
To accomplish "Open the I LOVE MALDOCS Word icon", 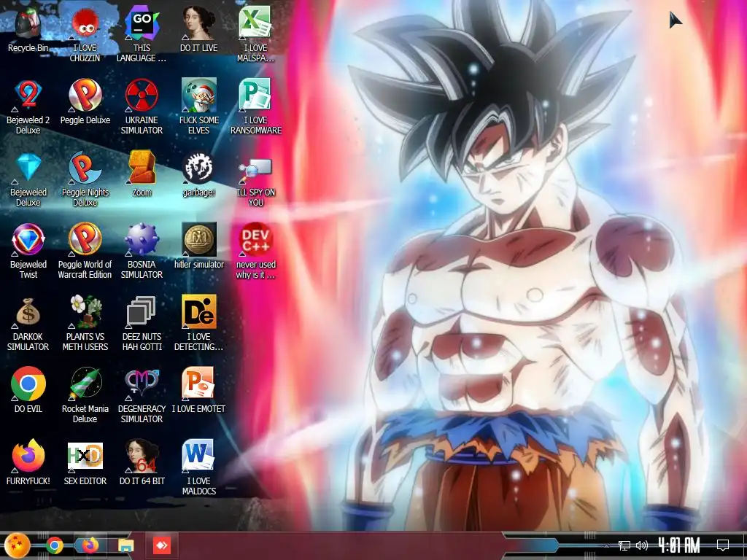I will (x=198, y=456).
